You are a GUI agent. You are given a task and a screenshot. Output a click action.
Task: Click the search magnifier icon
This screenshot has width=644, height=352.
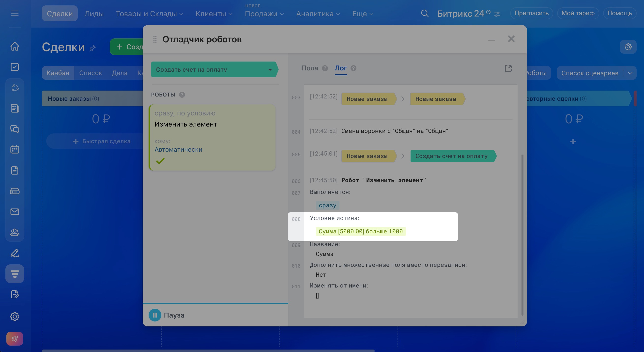(x=425, y=13)
